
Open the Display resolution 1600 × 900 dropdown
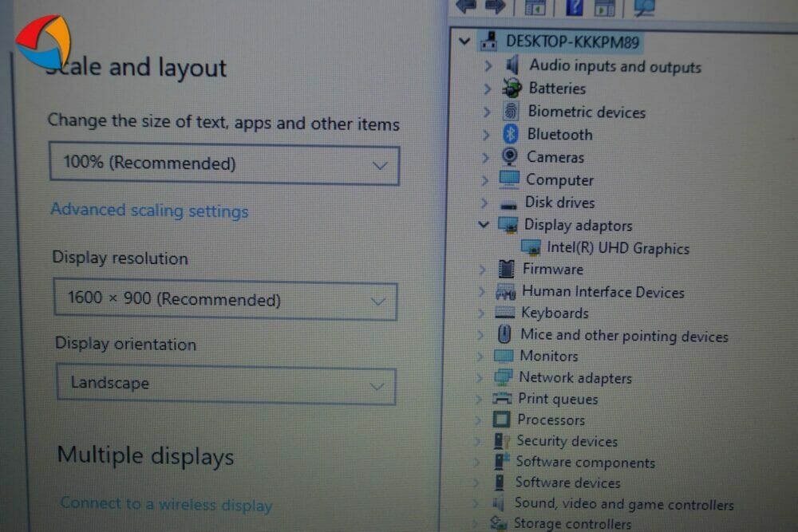226,300
